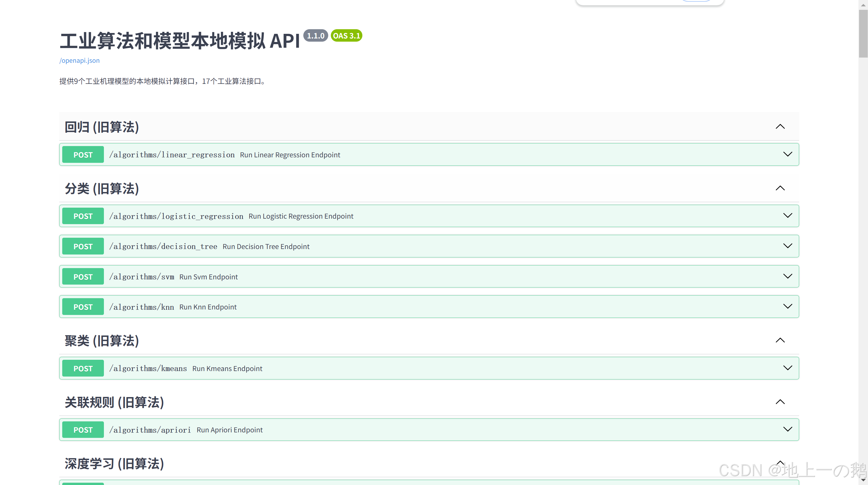Expand apriori endpoint arrow

point(788,429)
